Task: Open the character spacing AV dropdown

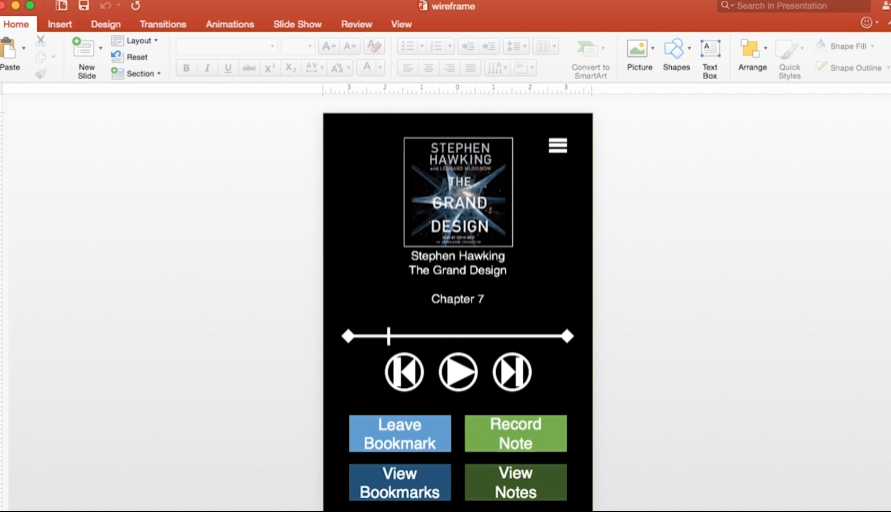Action: 314,68
